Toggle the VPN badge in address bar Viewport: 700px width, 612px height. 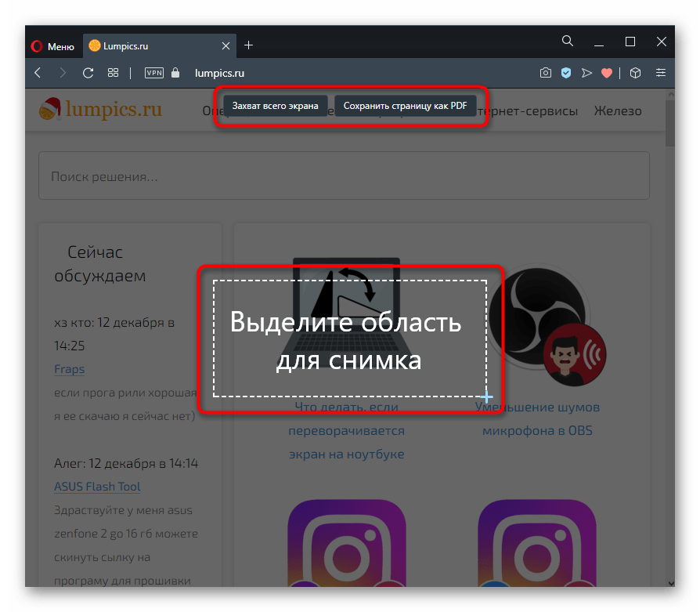(154, 73)
